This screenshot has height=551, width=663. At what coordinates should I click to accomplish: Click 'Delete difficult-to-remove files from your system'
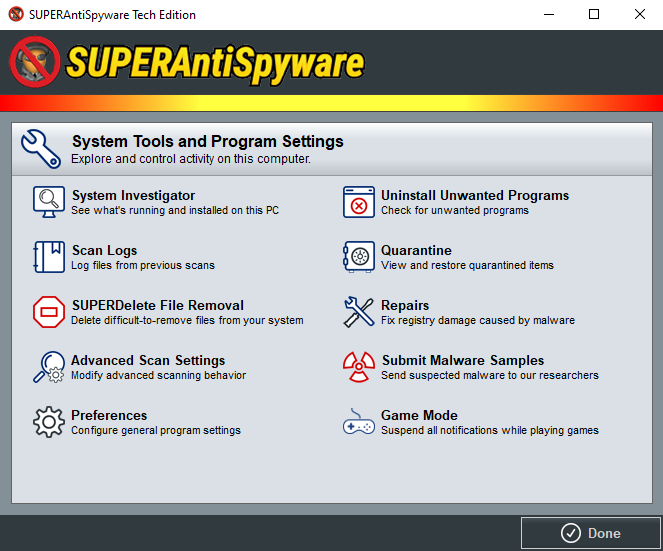(x=187, y=320)
